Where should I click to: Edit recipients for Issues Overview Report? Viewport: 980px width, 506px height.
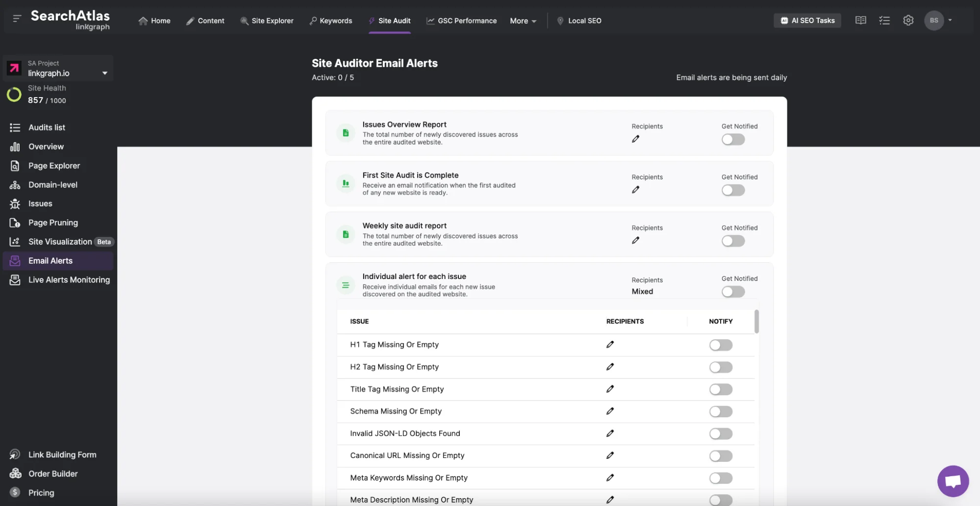point(635,139)
